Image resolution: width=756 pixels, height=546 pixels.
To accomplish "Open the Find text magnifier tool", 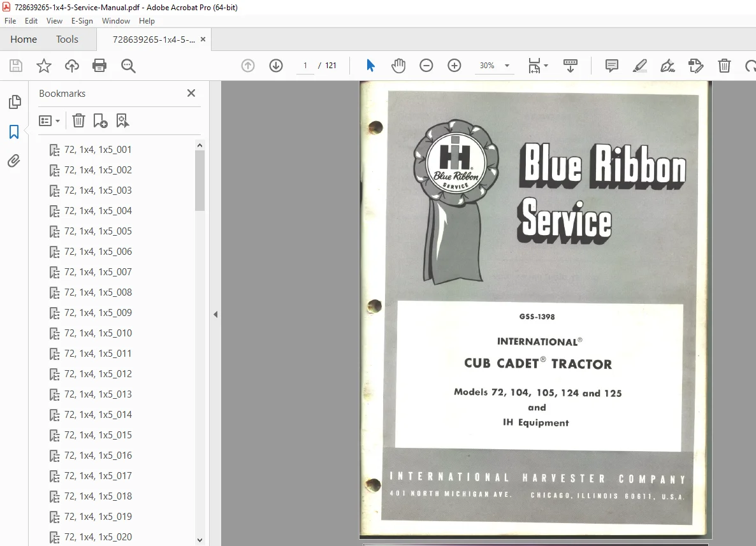I will point(128,66).
